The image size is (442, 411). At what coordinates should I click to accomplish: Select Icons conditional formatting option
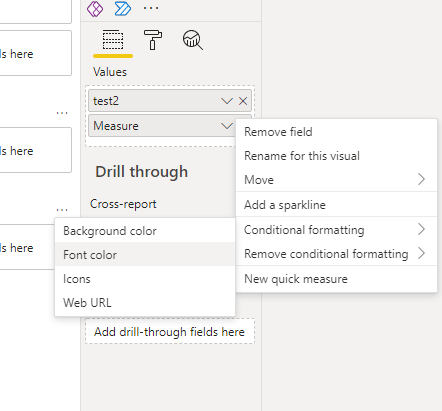145,279
